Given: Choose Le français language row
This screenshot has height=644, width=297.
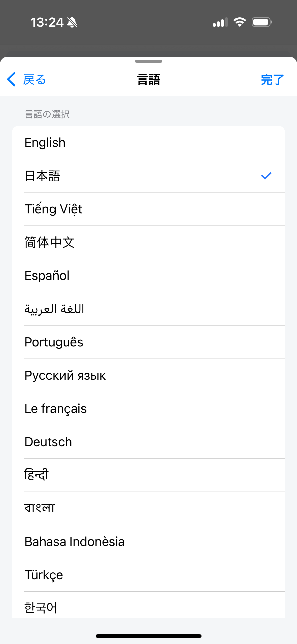Looking at the screenshot, I should coord(56,409).
